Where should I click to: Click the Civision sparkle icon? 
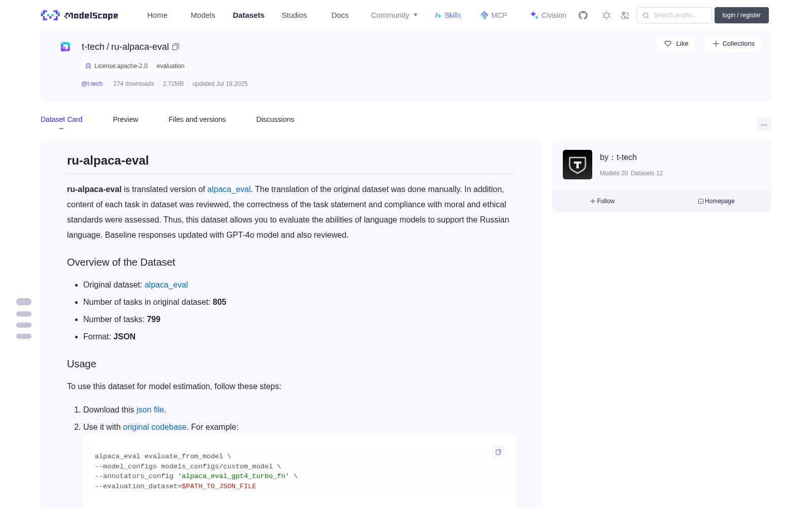tap(534, 15)
